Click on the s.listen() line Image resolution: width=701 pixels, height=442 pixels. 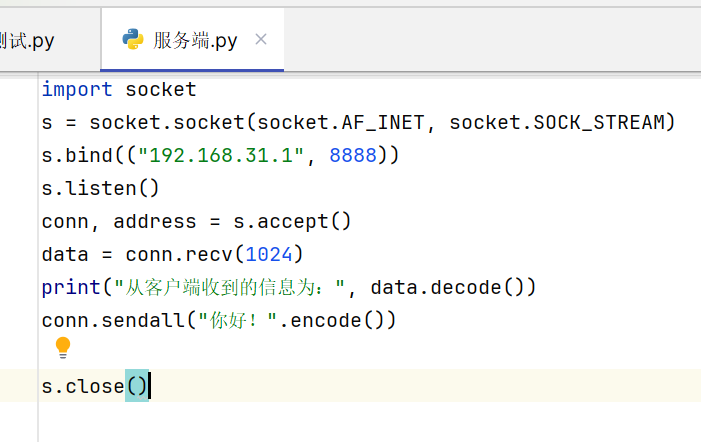(100, 188)
